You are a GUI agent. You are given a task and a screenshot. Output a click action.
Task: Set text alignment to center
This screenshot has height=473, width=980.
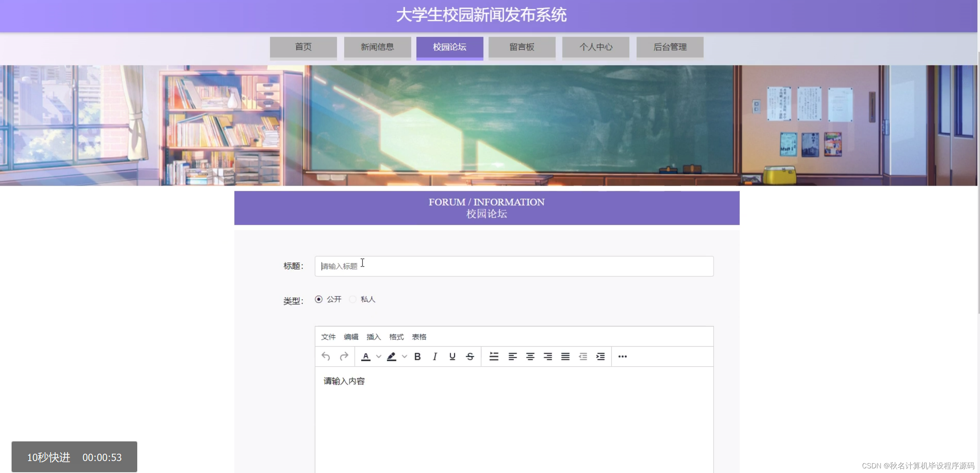click(530, 357)
